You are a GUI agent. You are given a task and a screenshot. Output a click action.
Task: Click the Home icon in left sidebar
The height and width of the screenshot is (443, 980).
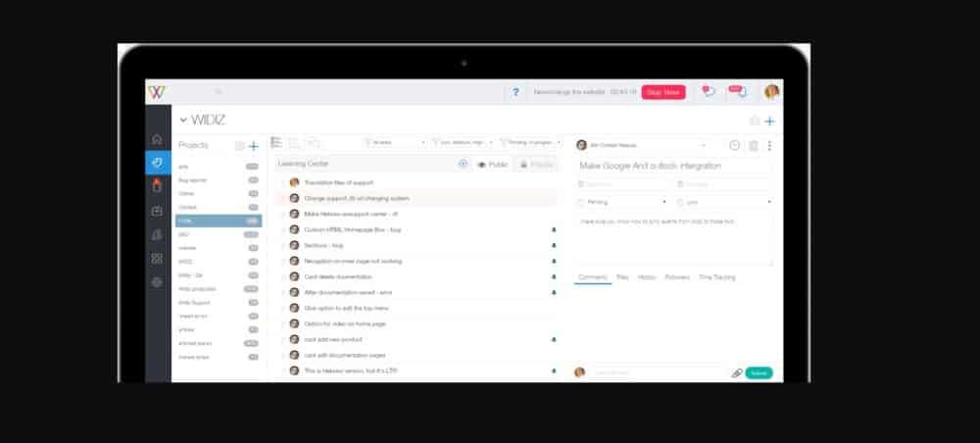click(x=157, y=139)
